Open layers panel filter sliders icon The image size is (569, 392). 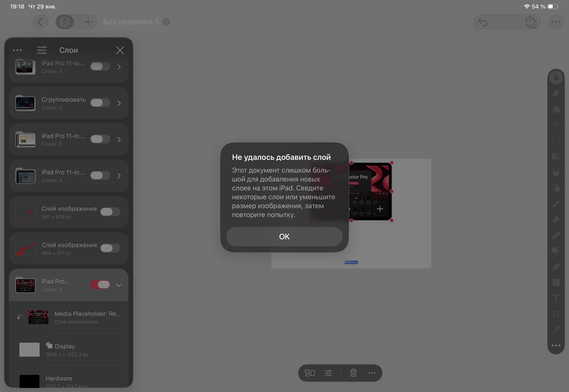(42, 50)
